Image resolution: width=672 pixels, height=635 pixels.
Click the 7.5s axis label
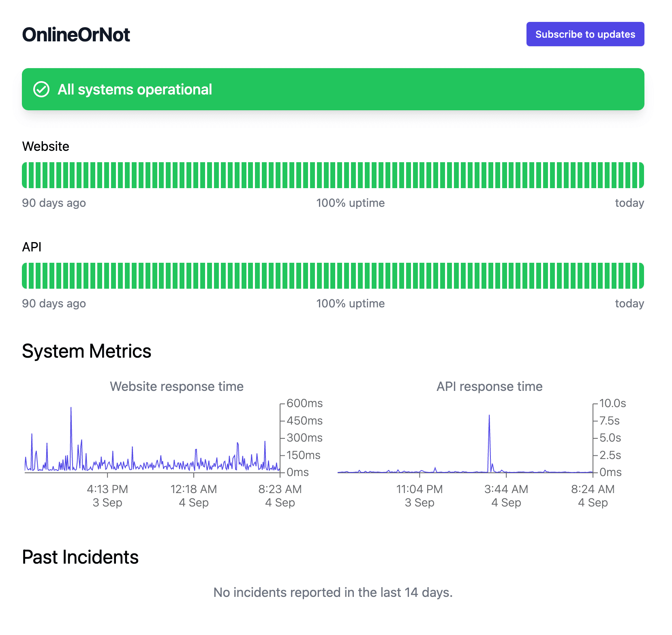610,421
